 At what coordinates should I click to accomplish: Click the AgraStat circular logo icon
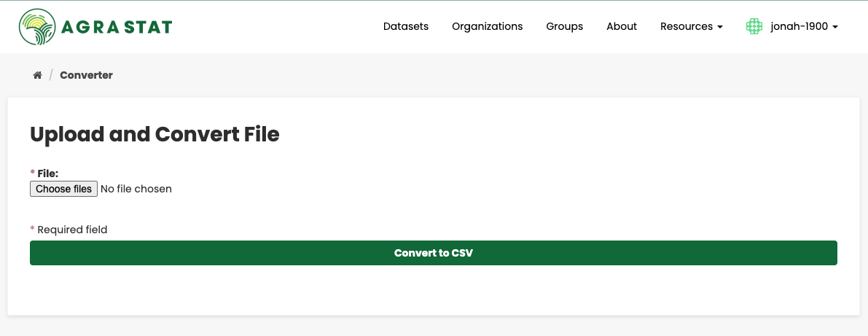coord(37,26)
